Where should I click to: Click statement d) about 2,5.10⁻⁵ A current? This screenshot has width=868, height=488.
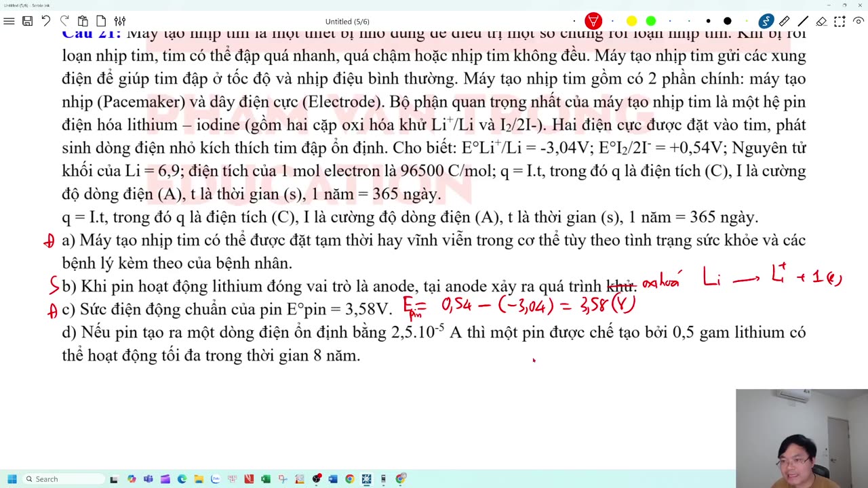434,344
